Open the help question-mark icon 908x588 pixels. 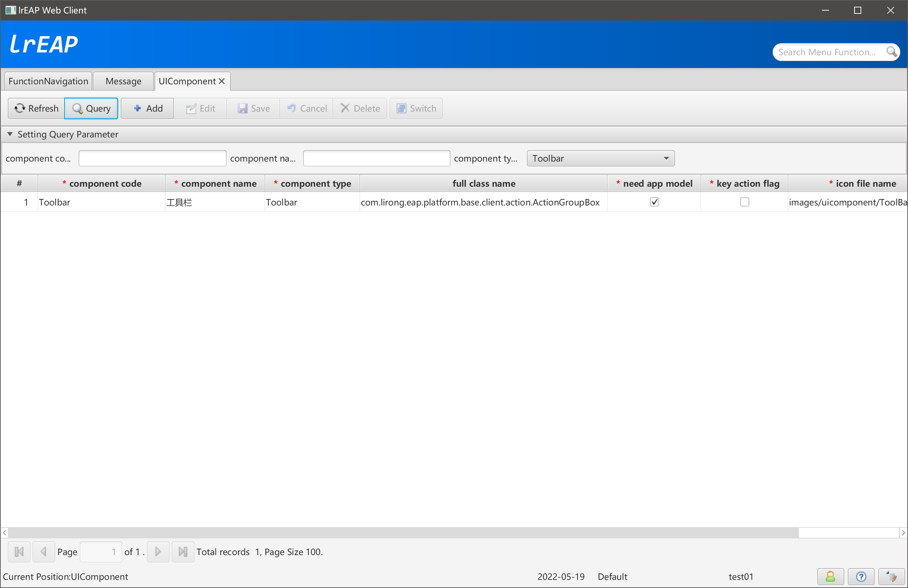pyautogui.click(x=861, y=576)
